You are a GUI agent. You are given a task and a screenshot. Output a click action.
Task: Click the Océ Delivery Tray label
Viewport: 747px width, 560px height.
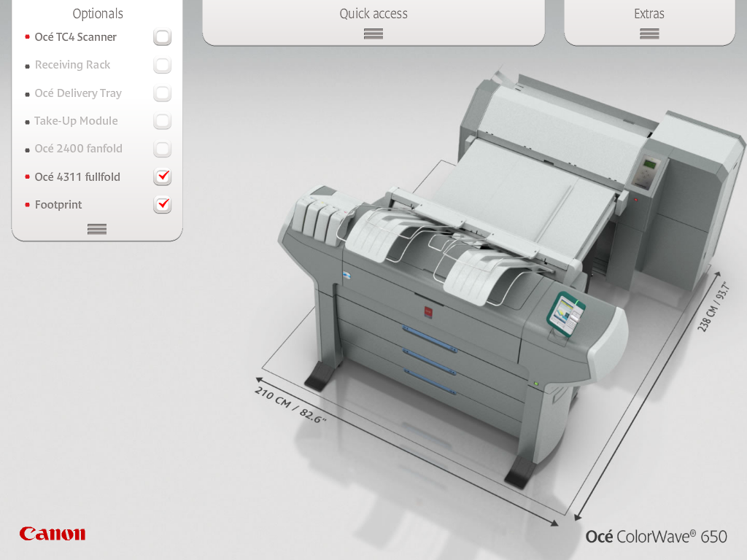pyautogui.click(x=78, y=93)
